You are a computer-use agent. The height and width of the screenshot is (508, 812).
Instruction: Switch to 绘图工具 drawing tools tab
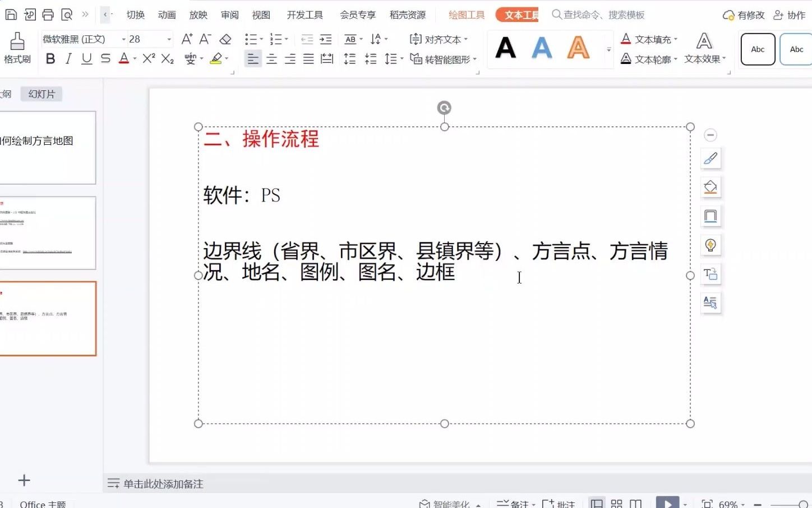467,15
